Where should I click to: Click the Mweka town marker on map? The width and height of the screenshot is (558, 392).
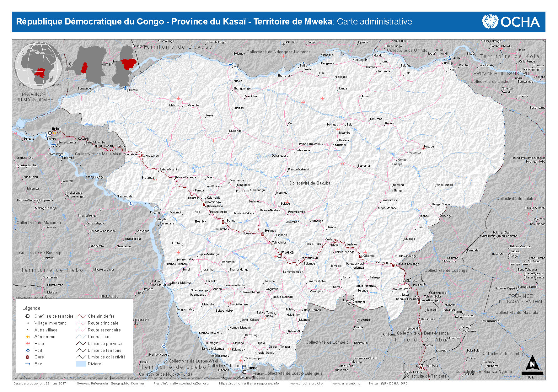pyautogui.click(x=280, y=256)
